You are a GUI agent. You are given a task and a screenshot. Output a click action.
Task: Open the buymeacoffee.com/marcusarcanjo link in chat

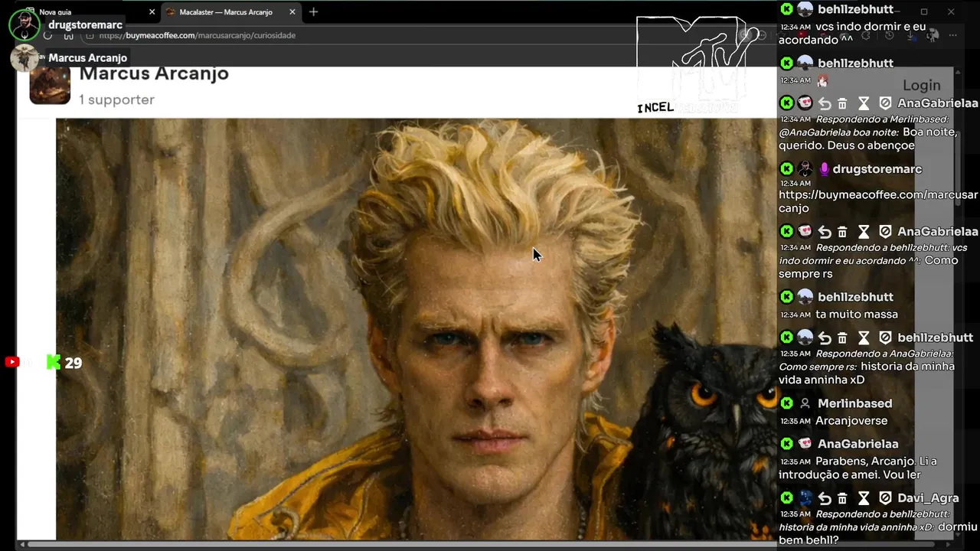(878, 201)
